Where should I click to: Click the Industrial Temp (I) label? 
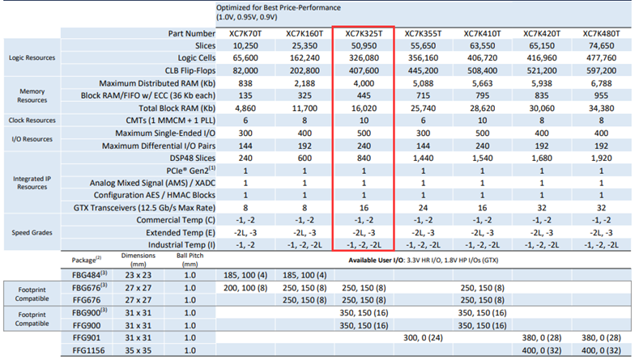(x=181, y=245)
